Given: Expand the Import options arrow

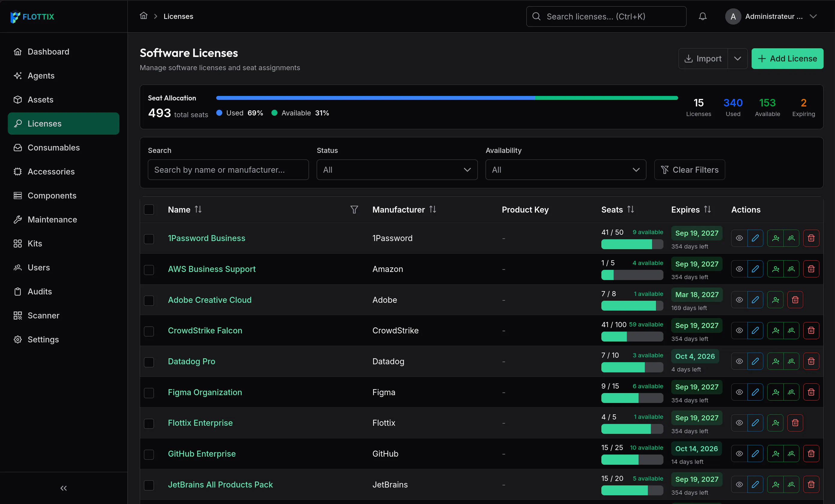Looking at the screenshot, I should 738,58.
